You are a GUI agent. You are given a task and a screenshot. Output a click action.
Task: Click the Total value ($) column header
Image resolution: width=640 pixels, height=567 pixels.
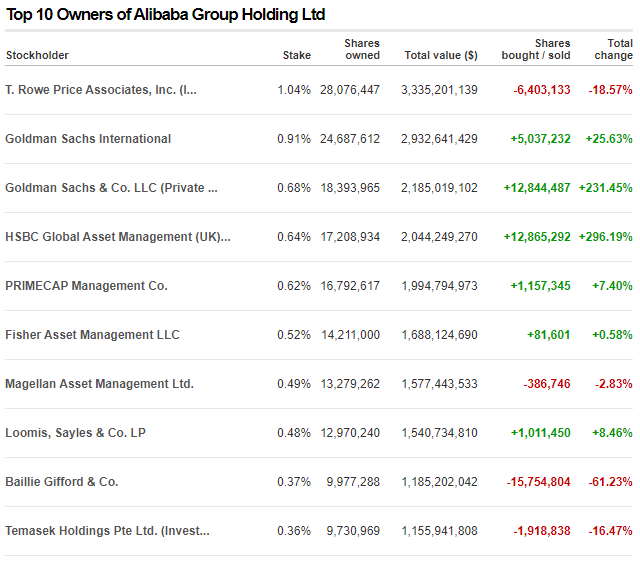coord(441,55)
